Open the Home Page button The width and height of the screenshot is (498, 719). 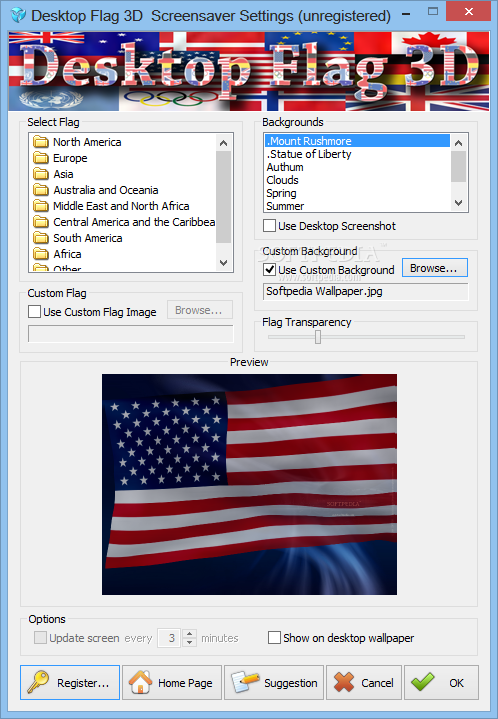point(172,683)
